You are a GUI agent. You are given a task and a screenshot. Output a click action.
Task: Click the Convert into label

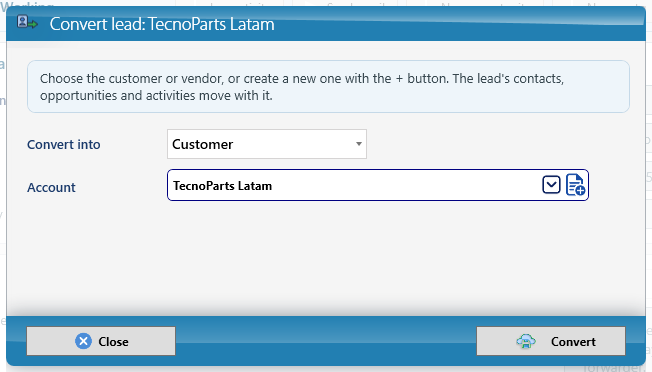coord(64,145)
